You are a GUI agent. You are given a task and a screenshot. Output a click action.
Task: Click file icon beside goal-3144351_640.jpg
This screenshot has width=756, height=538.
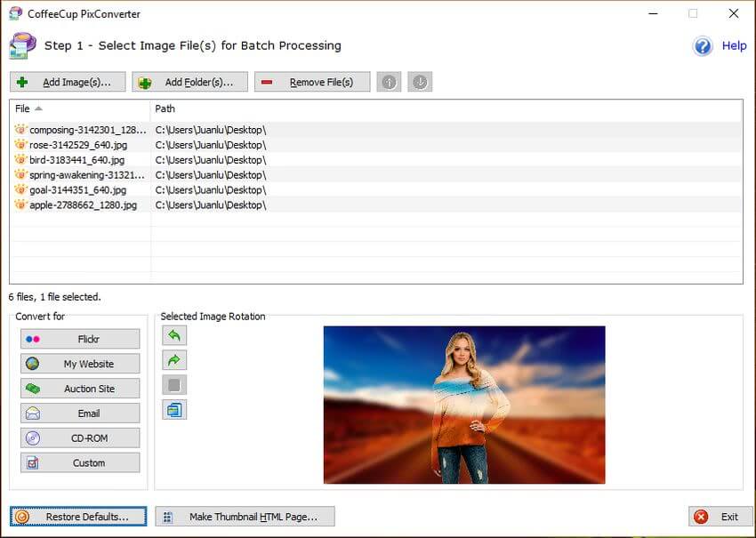point(20,189)
